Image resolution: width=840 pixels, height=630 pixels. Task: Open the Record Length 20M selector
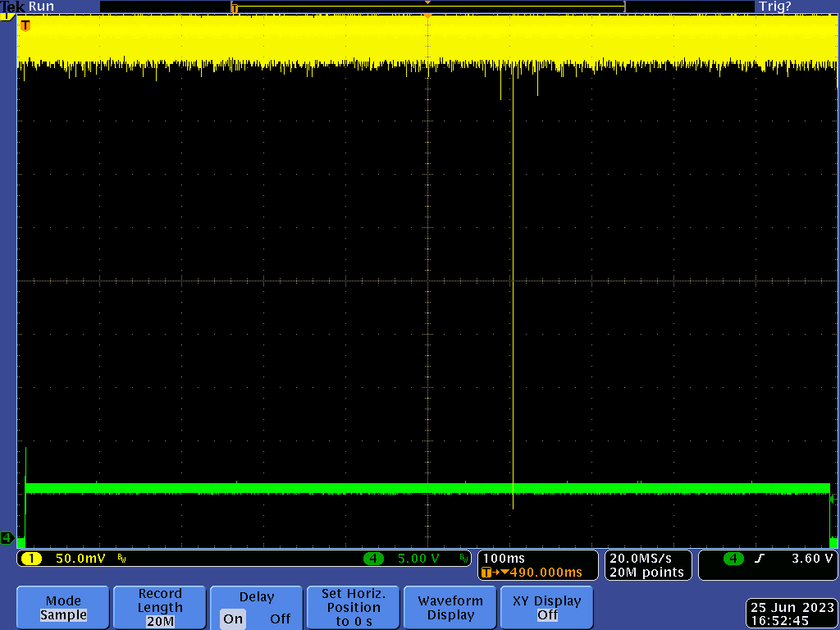point(160,607)
